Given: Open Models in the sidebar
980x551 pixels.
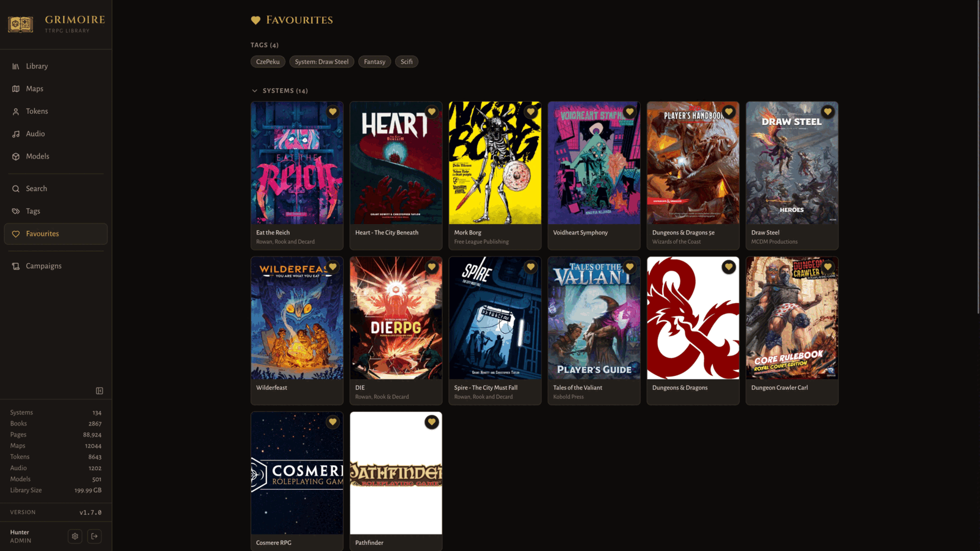Looking at the screenshot, I should (56, 156).
